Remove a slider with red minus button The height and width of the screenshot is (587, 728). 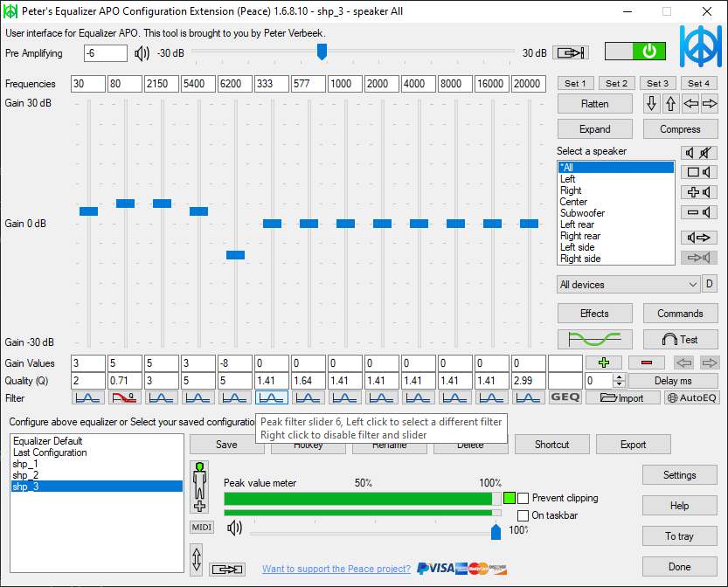tap(647, 363)
